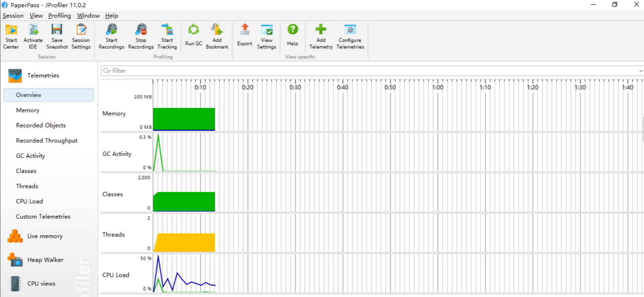Click the Start Tracking icon
The image size is (644, 297).
coord(167,30)
